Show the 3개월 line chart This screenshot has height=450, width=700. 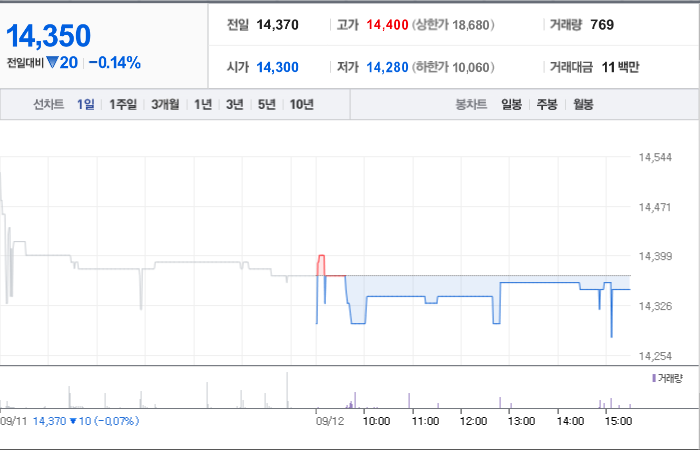pyautogui.click(x=165, y=105)
